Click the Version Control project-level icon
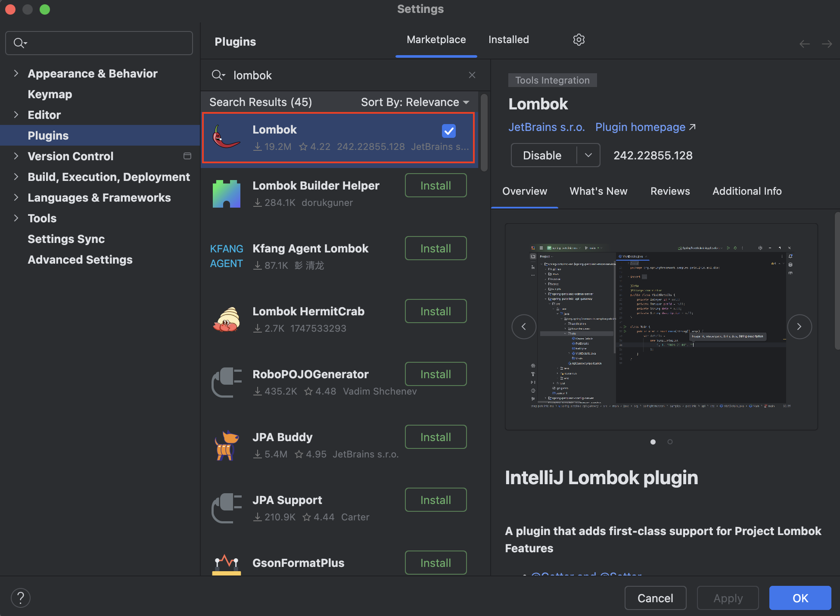 187,156
